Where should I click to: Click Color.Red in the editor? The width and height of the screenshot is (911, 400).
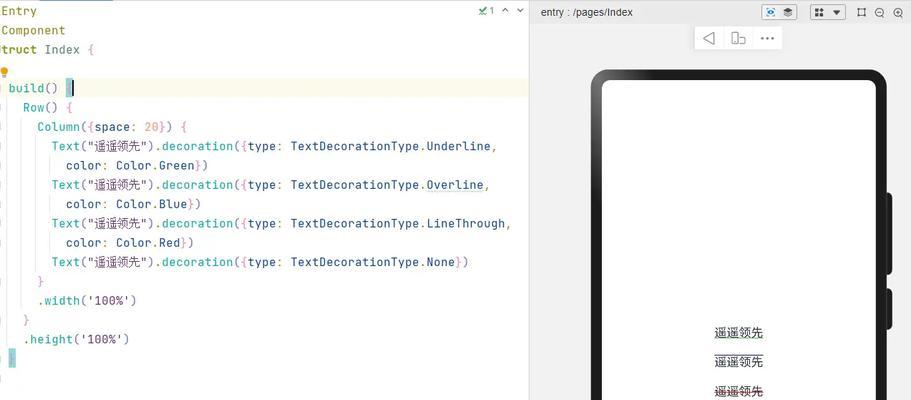(148, 242)
